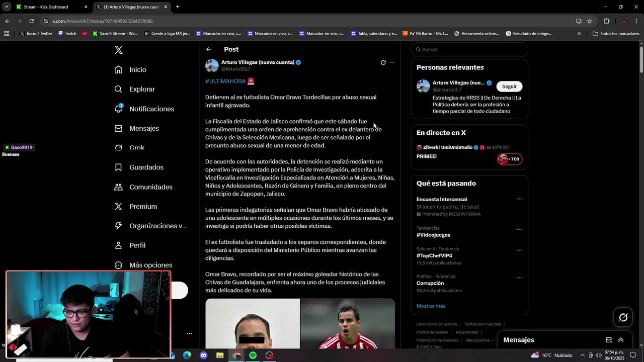
Task: Join the PRIMEE! live space with +709 listeners
Action: 510,159
